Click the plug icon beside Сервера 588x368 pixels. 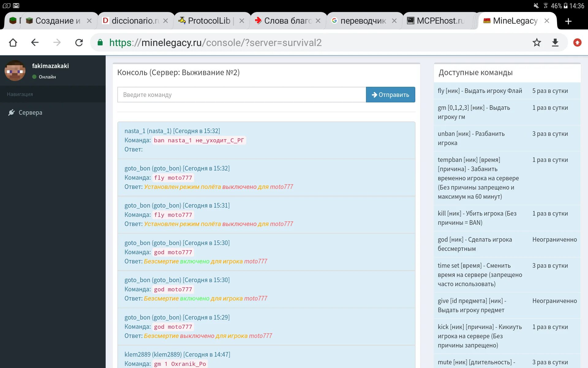coord(11,113)
